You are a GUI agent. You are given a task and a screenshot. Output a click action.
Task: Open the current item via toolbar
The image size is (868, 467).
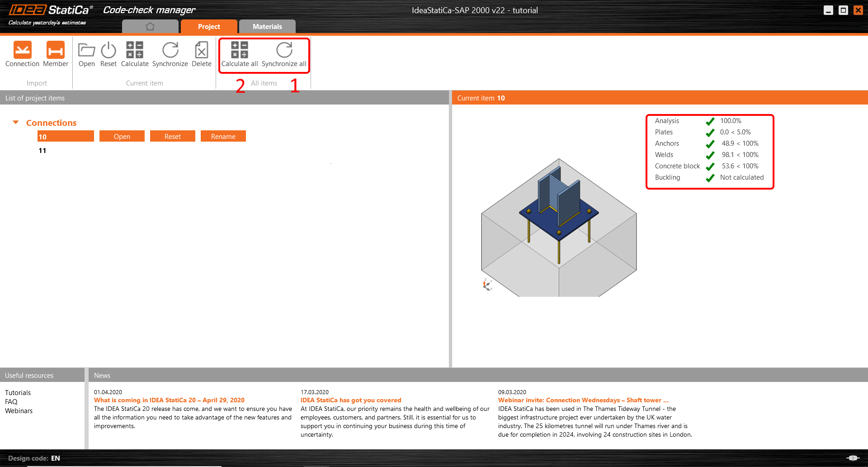(86, 54)
